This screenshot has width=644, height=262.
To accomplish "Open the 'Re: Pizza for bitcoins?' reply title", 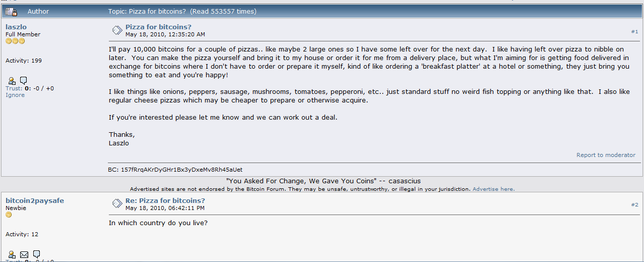I will coord(165,200).
